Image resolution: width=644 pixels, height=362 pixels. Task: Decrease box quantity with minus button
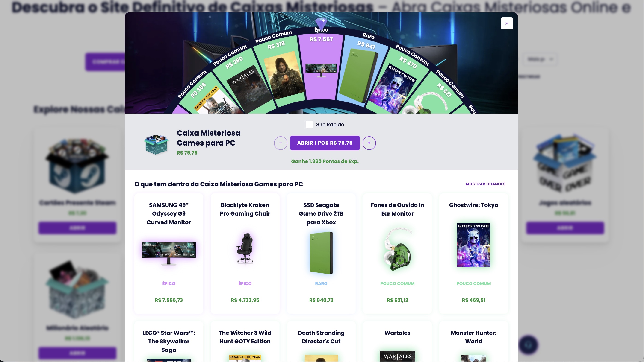[x=281, y=143]
